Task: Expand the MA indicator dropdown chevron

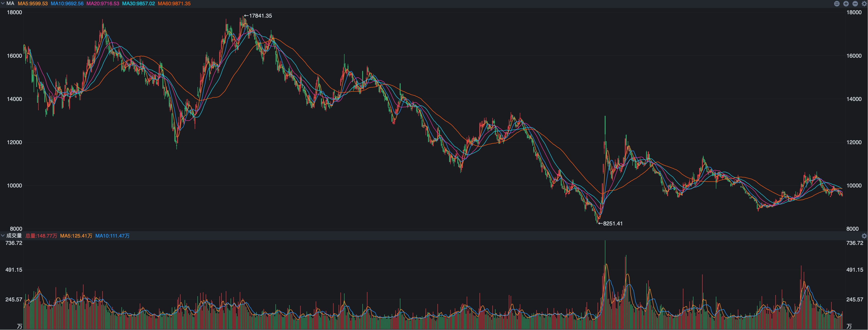Action: point(3,3)
